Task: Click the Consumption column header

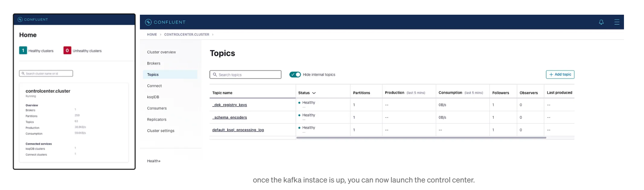Action: (x=461, y=93)
